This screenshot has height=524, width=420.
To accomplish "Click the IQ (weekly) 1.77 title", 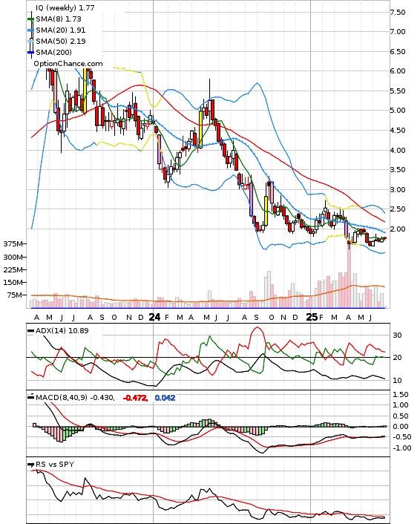I will [65, 7].
